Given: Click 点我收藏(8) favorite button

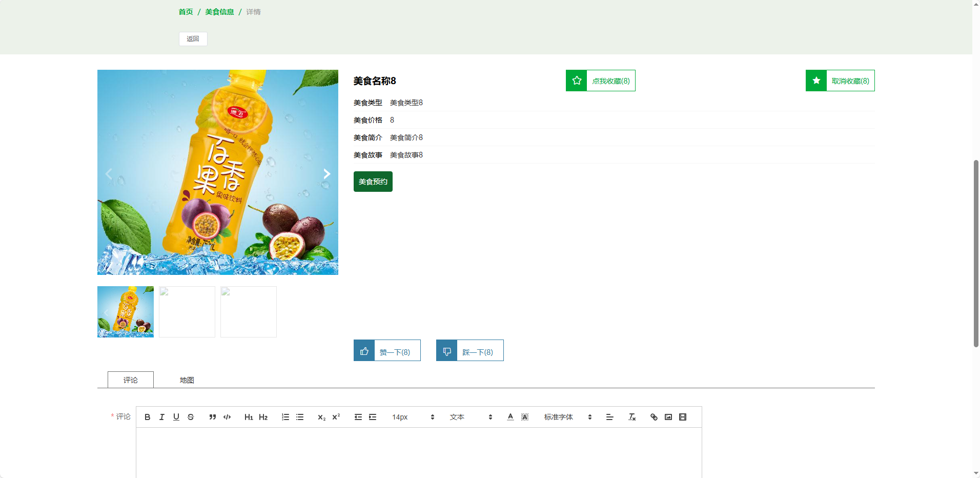Looking at the screenshot, I should coord(601,81).
